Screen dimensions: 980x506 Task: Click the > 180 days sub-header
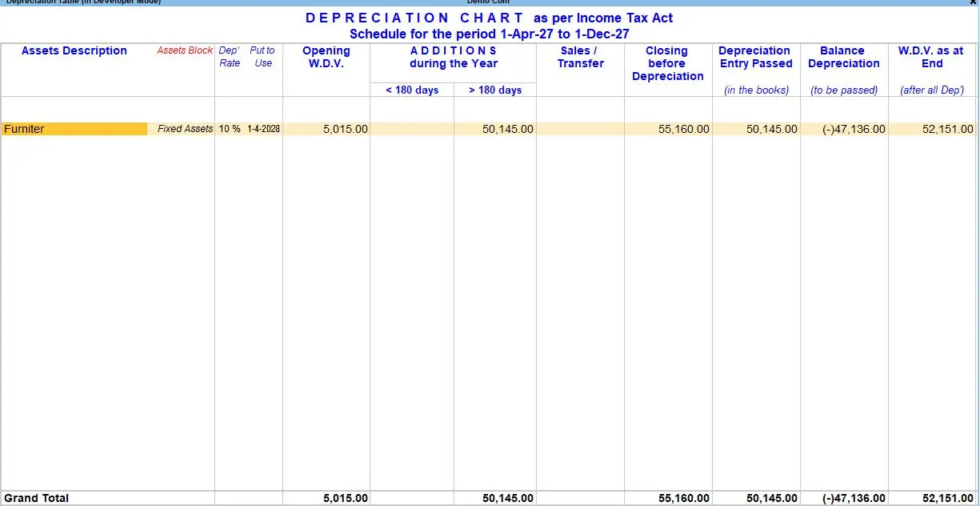pyautogui.click(x=495, y=90)
